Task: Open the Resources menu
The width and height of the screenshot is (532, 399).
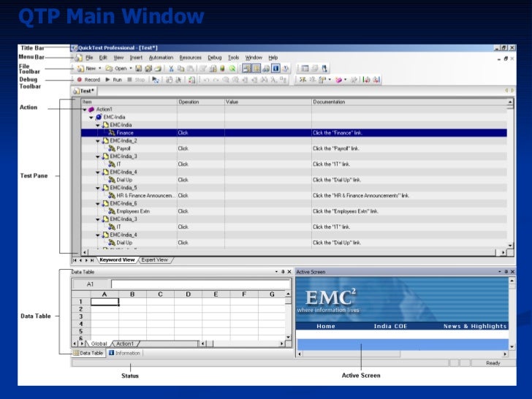Action: pyautogui.click(x=190, y=58)
